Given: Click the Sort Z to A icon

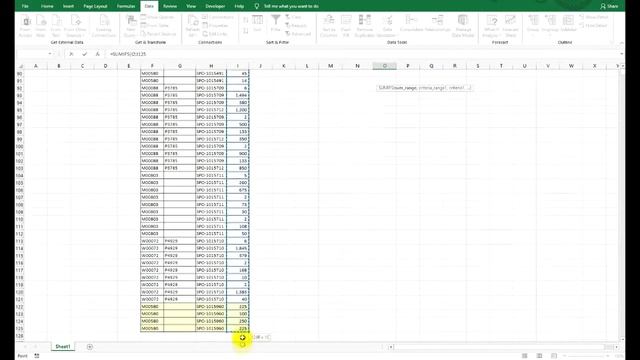Looking at the screenshot, I should [246, 31].
